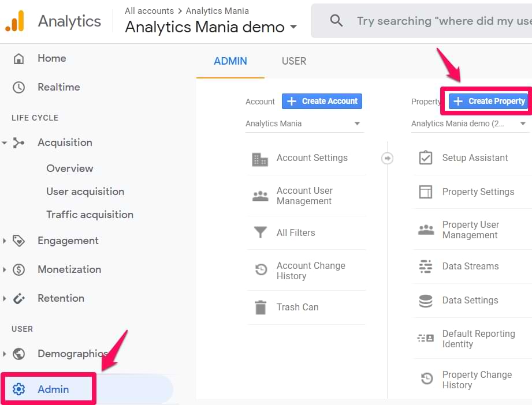532x405 pixels.
Task: Open the Trash Can
Action: 297,307
